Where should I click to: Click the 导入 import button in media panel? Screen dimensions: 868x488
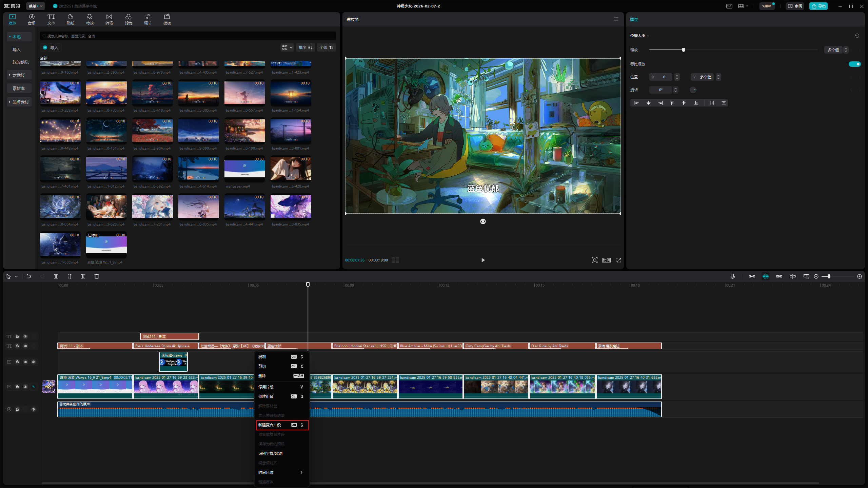(x=51, y=47)
